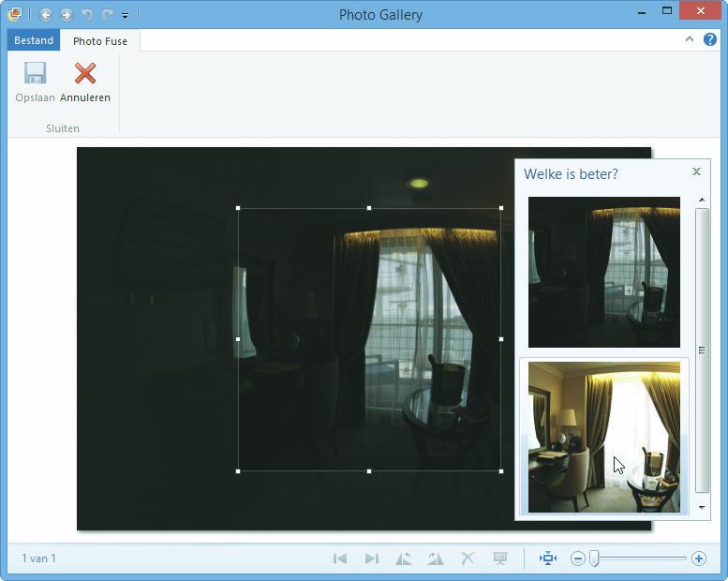Close the Photo Gallery window
Screen dimensions: 728x581
[701, 10]
